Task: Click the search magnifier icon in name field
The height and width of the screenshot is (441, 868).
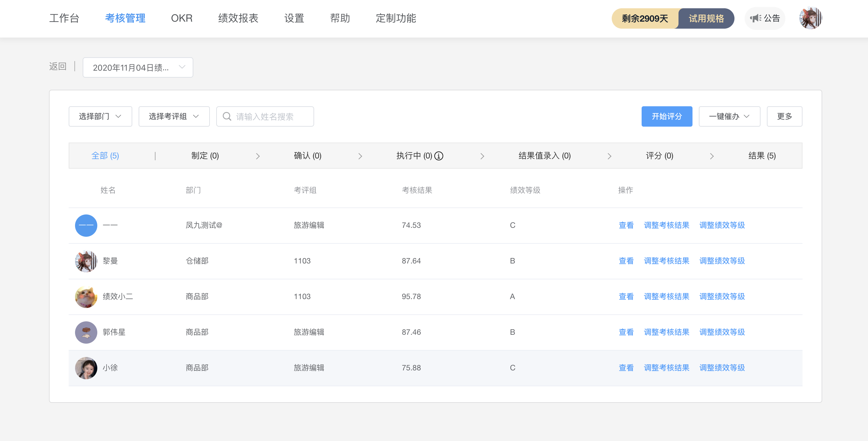Action: click(227, 116)
